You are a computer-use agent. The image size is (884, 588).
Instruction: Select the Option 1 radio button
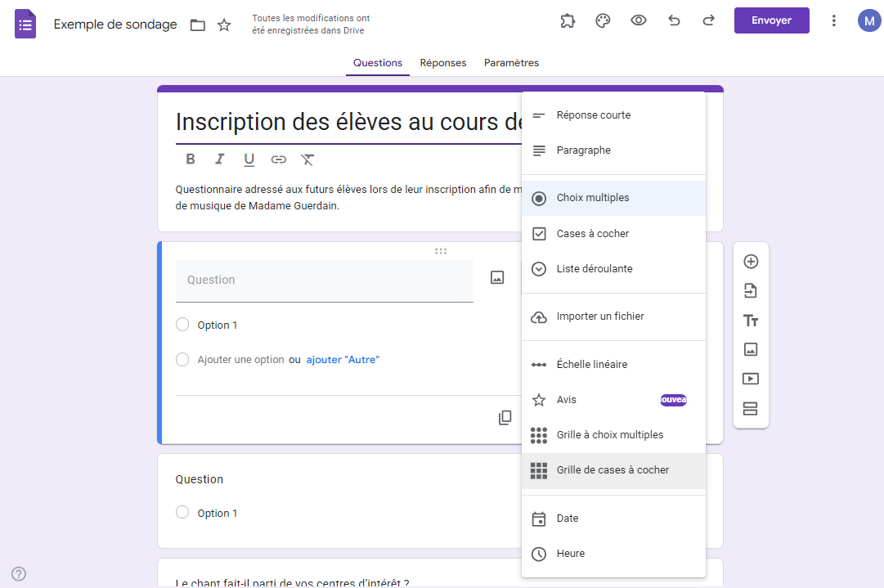[182, 325]
